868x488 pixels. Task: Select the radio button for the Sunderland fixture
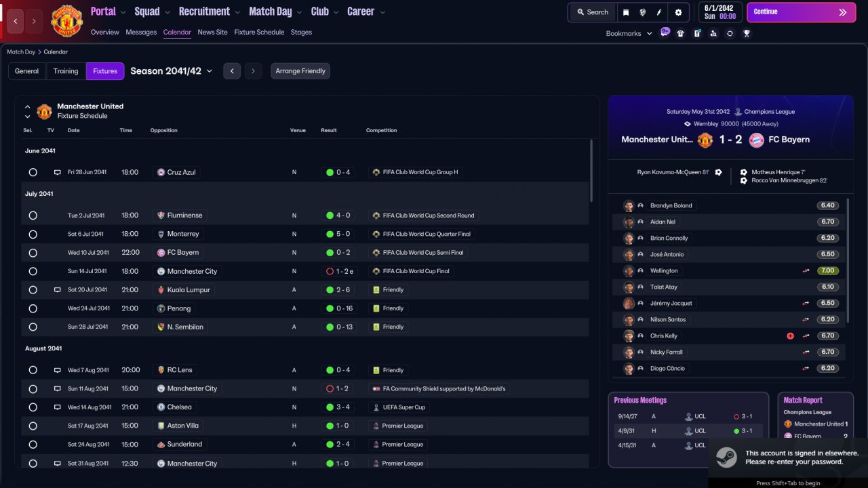(x=33, y=445)
